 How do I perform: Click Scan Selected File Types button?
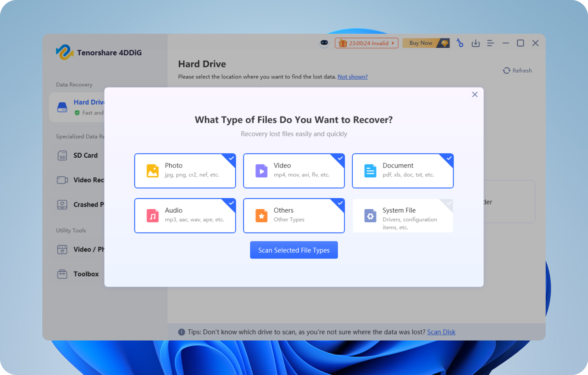[294, 250]
